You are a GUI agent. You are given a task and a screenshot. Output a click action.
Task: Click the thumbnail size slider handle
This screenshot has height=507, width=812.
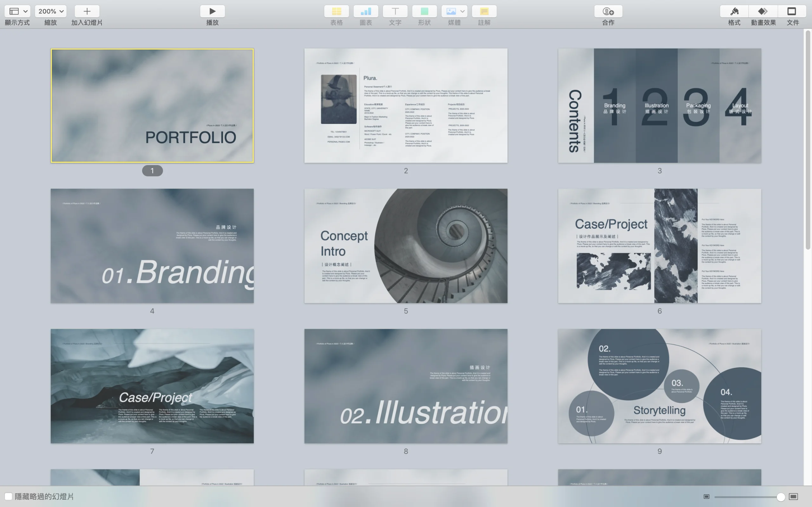pyautogui.click(x=781, y=497)
